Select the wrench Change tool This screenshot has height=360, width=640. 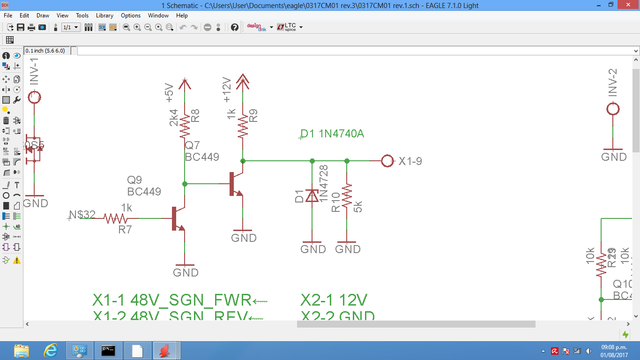click(17, 100)
